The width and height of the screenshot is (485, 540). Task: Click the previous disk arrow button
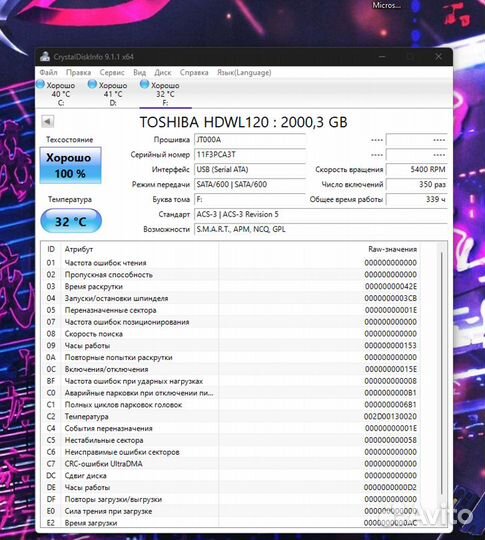pos(48,121)
